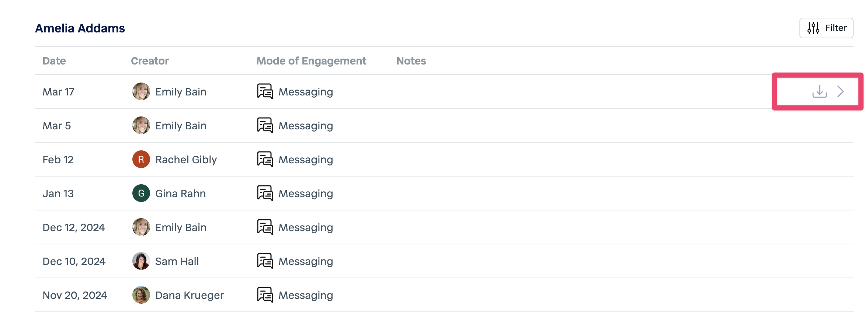The height and width of the screenshot is (314, 868).
Task: Click Messaging icon in Jan 13 row
Action: 265,193
